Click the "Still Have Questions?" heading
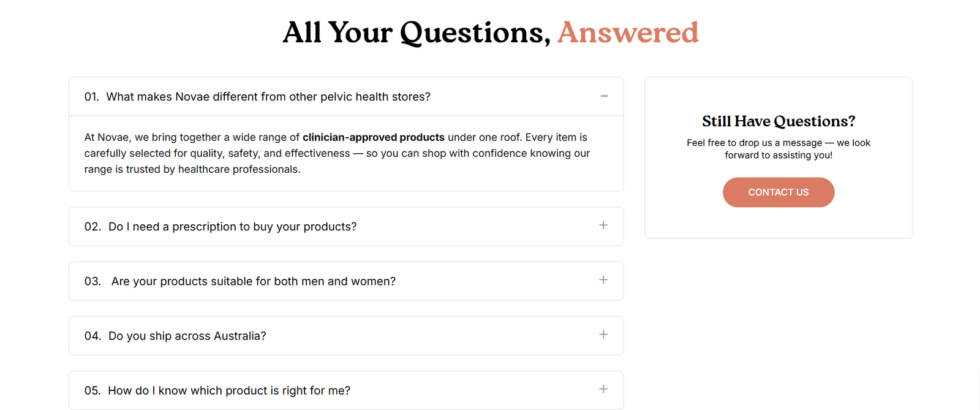This screenshot has height=410, width=980. (778, 121)
